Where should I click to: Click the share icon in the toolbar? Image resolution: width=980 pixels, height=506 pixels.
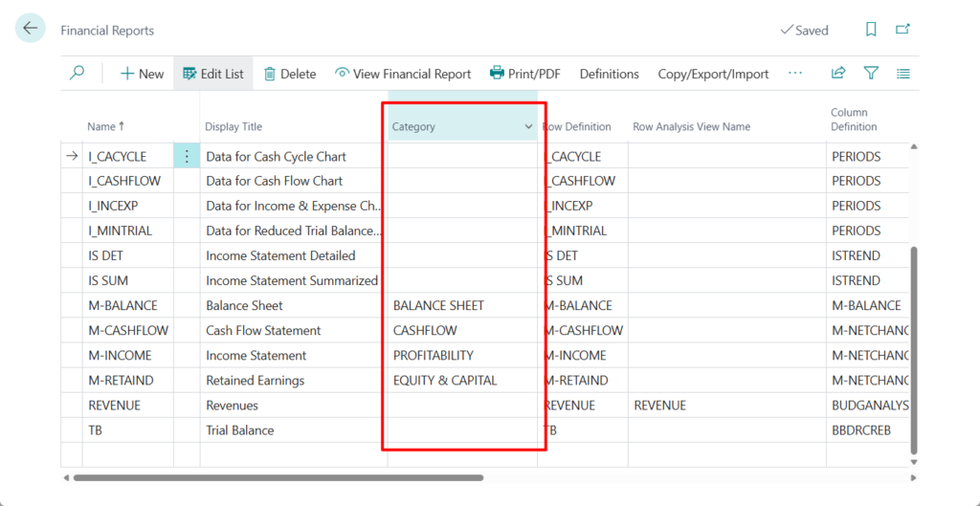click(838, 74)
